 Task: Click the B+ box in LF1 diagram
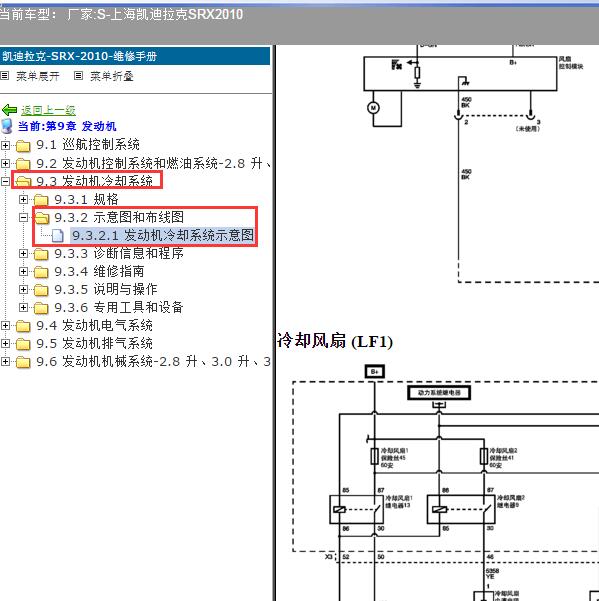pyautogui.click(x=375, y=371)
